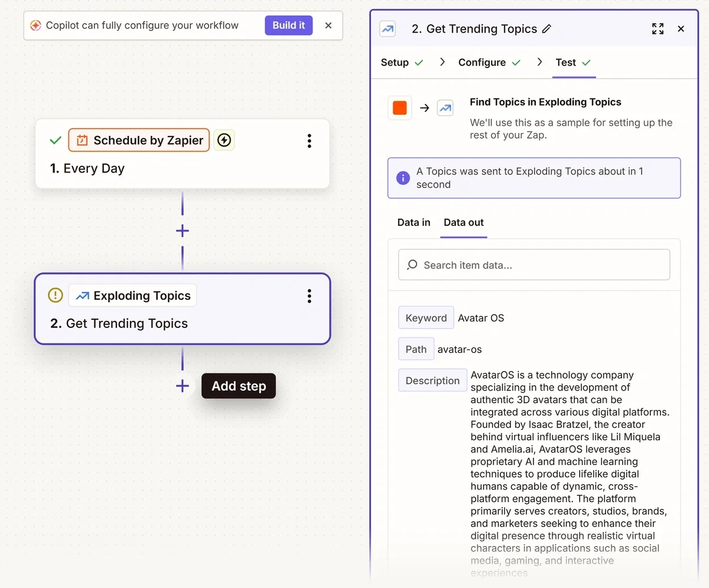Open the three-dot menu on Get Trending Topics

(x=309, y=296)
